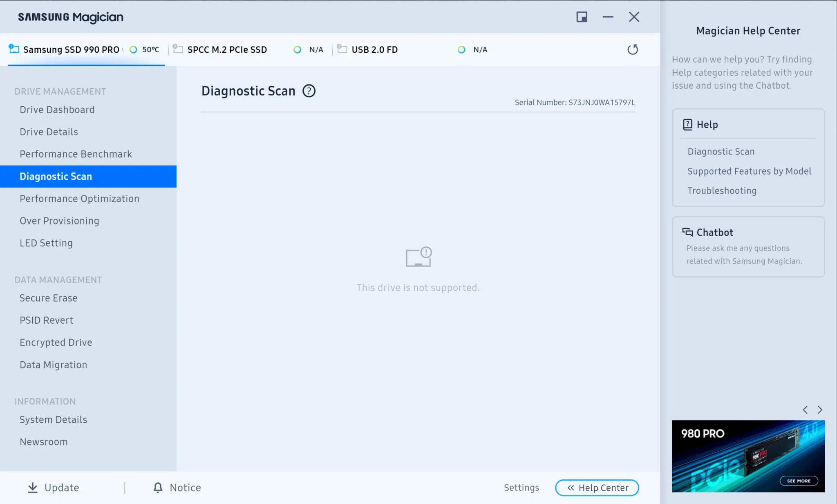Refresh the drive list with the reload icon
The image size is (837, 504).
coord(633,49)
